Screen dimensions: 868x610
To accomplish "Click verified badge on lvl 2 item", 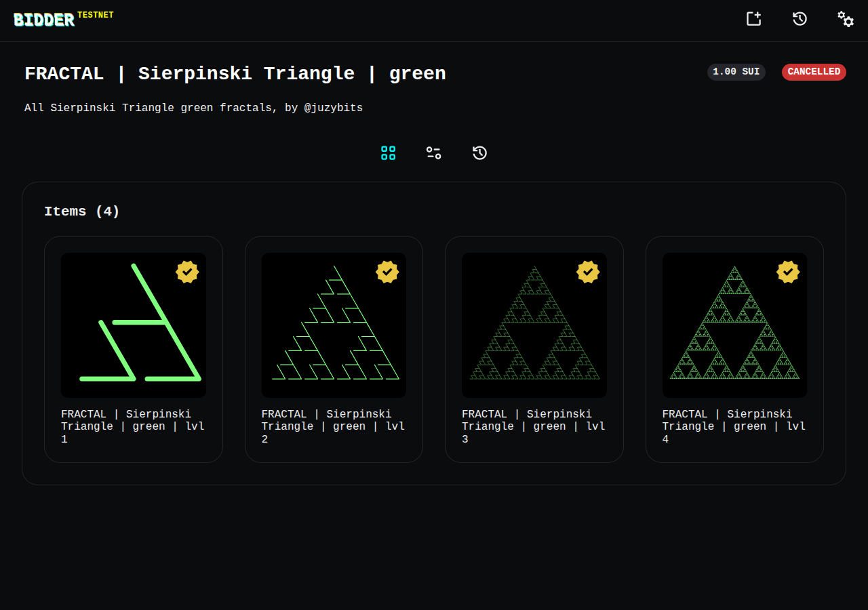I will 387,272.
